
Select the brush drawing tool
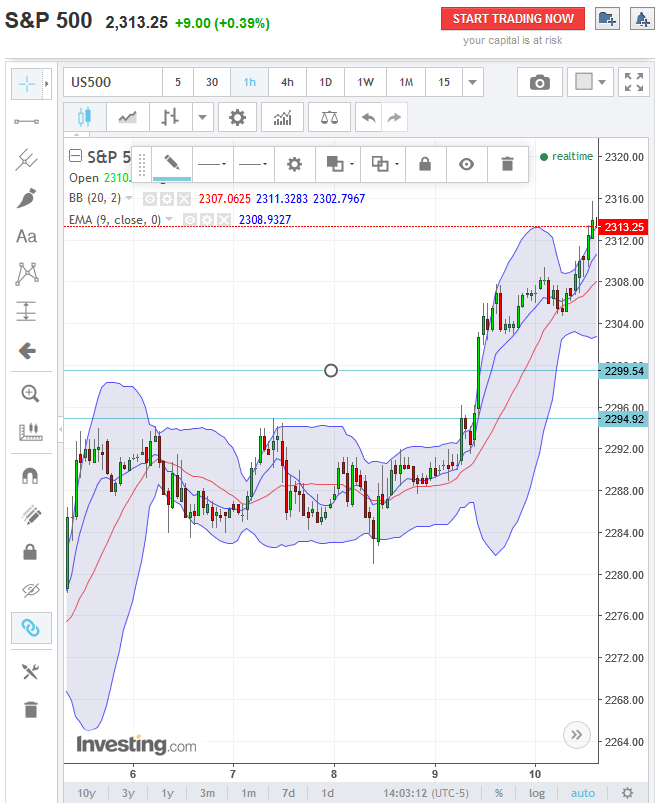point(27,198)
